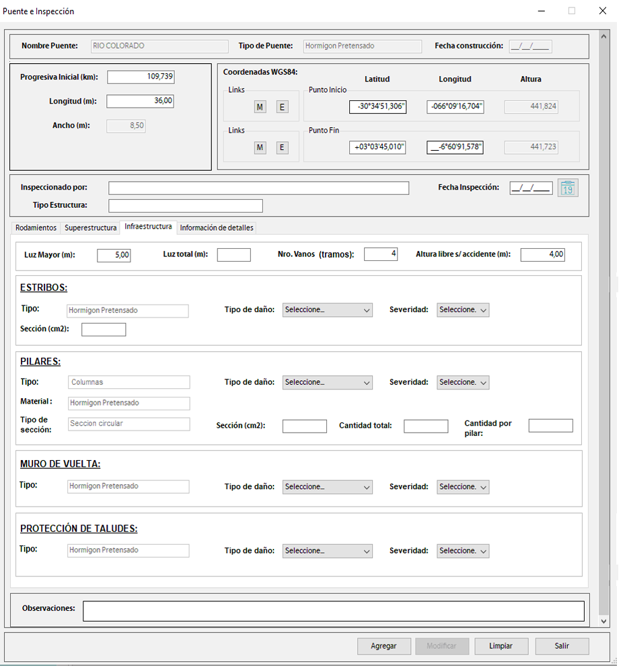Image resolution: width=623 pixels, height=672 pixels.
Task: Open the Información de detalles tab
Action: 217,228
